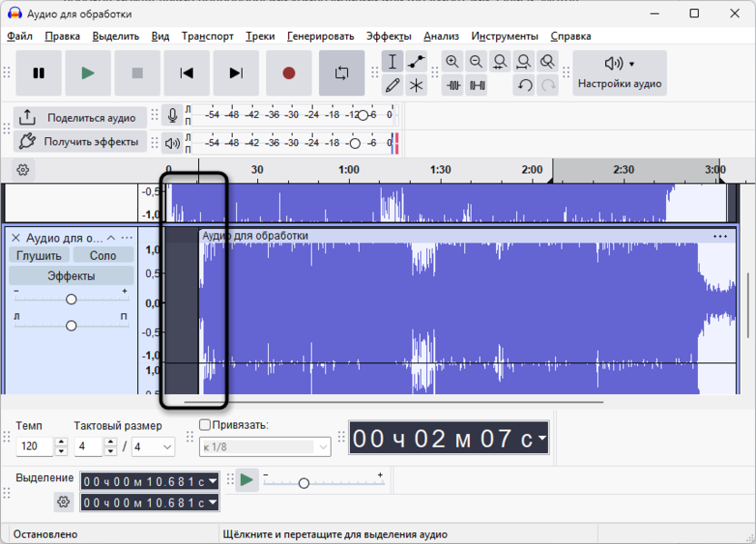
Task: Open the Настройки аудио dropdown
Action: (x=620, y=74)
